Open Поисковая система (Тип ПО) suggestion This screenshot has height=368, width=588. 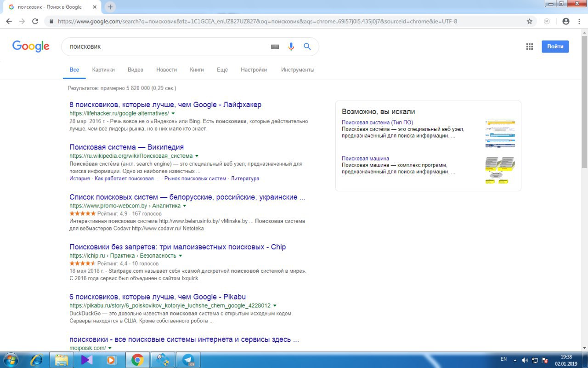(377, 122)
